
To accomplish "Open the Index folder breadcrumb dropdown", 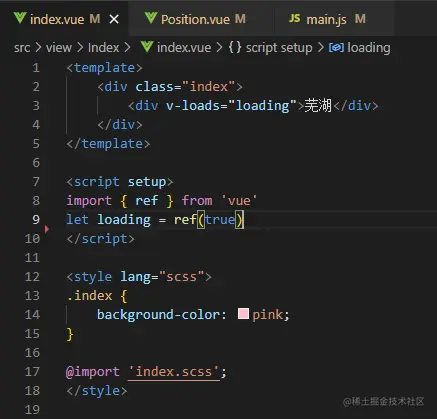I will click(x=103, y=47).
